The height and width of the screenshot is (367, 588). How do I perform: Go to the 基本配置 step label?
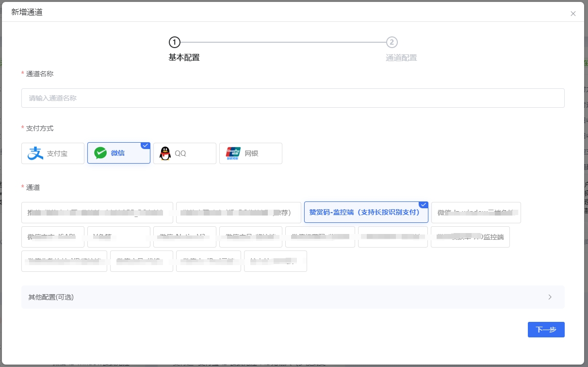pos(184,58)
